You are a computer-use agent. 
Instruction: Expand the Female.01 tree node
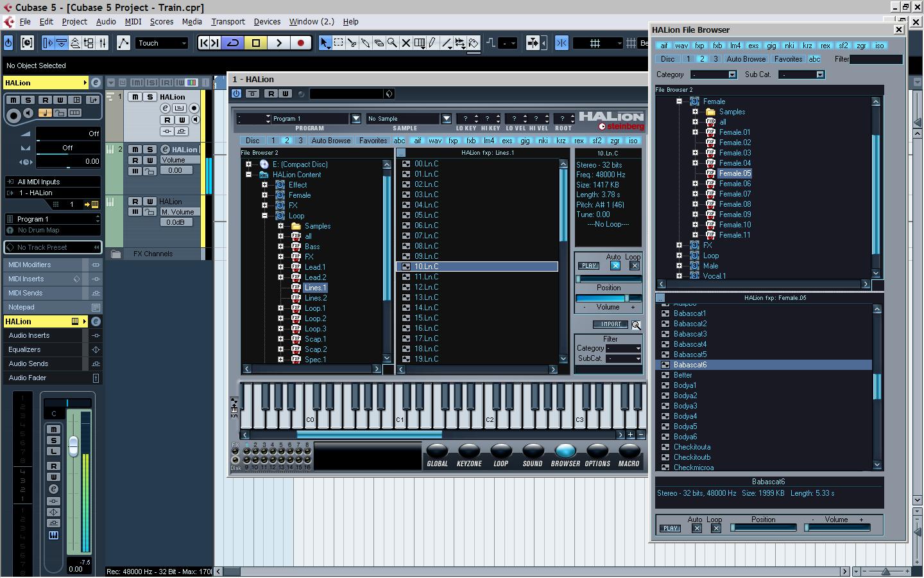click(x=695, y=132)
